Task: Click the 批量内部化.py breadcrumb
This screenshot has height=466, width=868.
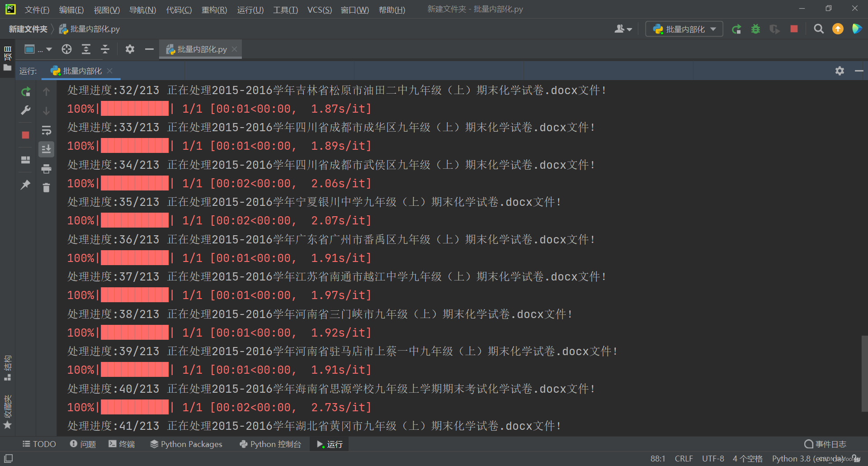Action: [90, 29]
